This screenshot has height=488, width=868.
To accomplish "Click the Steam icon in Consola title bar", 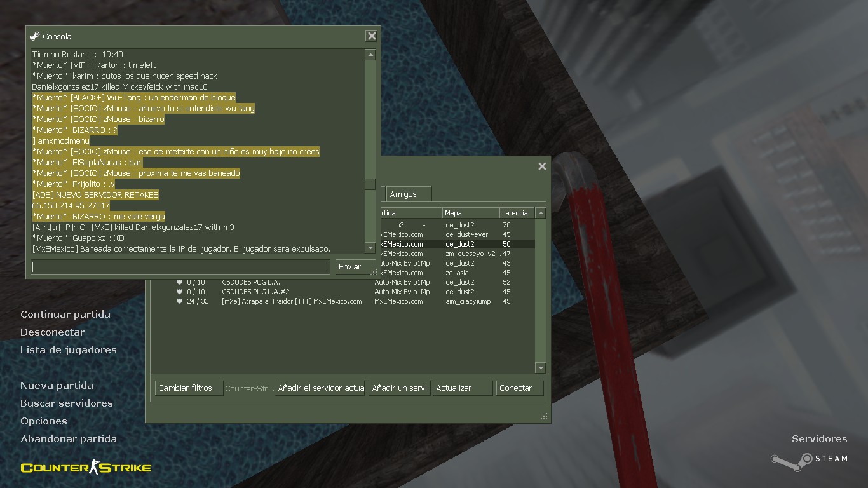I will tap(35, 36).
